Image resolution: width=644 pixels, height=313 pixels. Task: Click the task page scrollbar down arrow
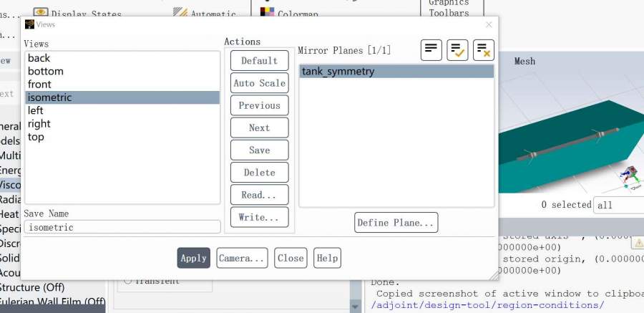point(355,306)
